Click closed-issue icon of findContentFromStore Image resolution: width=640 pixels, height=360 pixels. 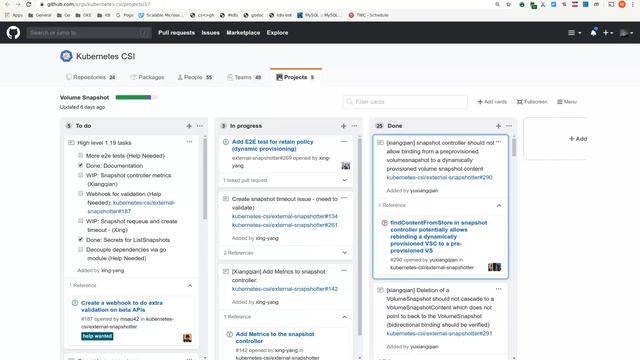[x=384, y=223]
